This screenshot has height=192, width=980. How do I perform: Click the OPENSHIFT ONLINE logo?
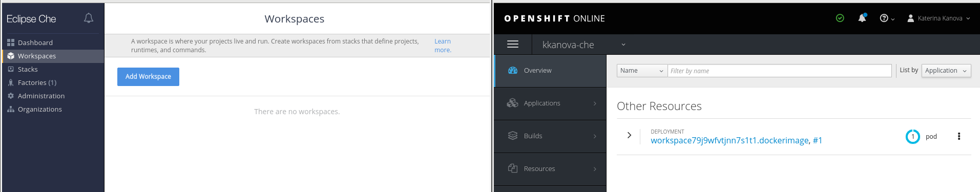point(554,18)
